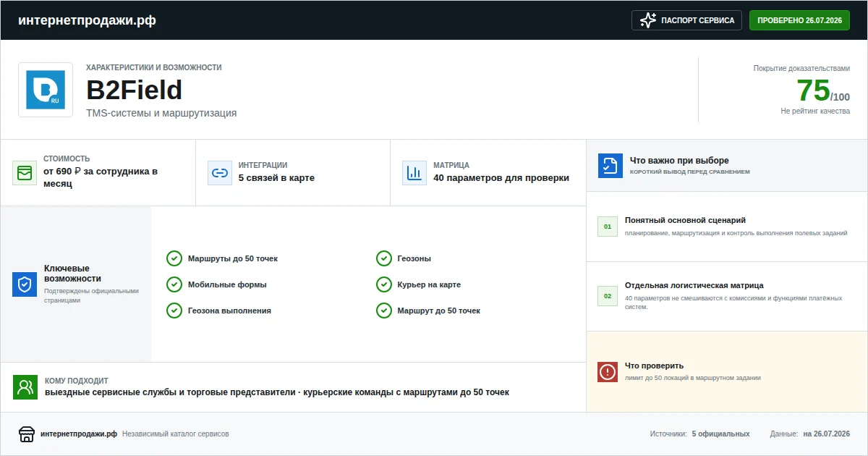
Task: Click the storefront icon in the footer
Action: coord(27,434)
